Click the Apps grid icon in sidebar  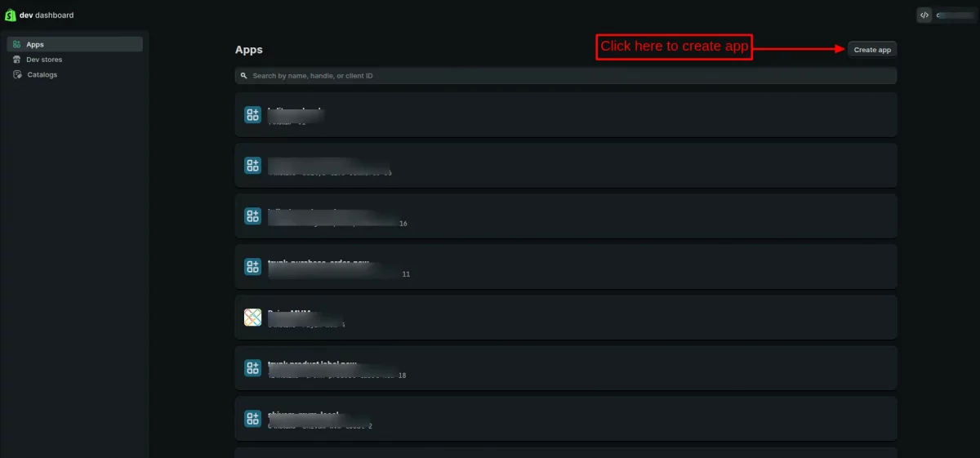(17, 44)
